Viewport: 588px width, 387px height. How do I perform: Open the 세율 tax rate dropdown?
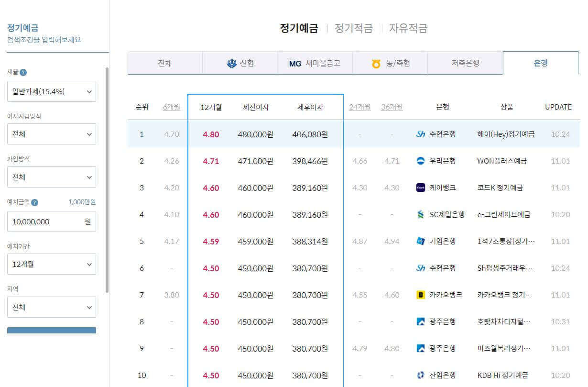pyautogui.click(x=51, y=91)
